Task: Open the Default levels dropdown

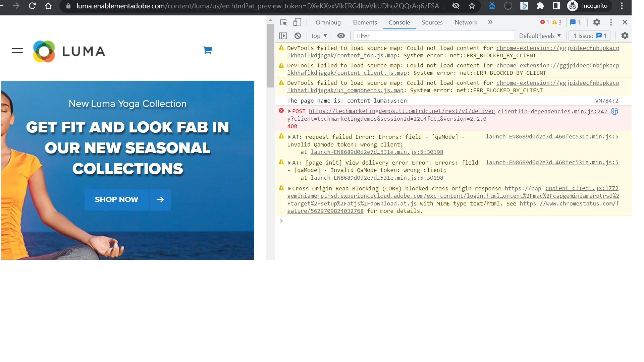Action: click(x=540, y=36)
